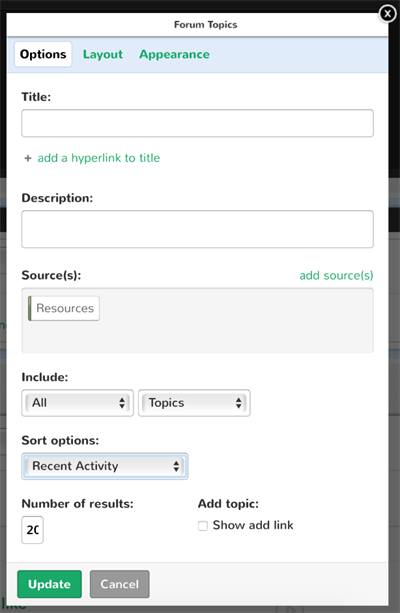Select the Resources source tag
The height and width of the screenshot is (613, 400).
coord(64,308)
